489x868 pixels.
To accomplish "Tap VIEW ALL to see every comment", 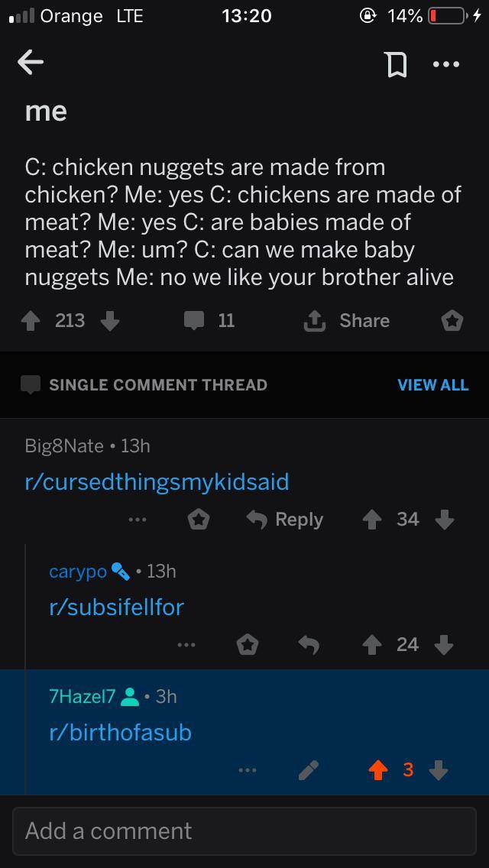I will [432, 384].
